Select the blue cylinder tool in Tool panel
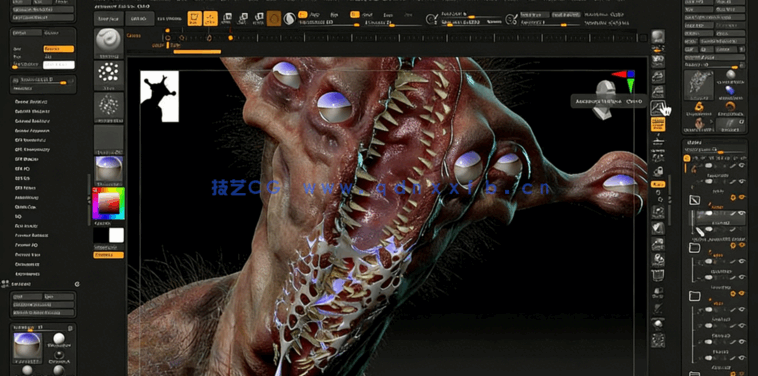 [x=730, y=91]
